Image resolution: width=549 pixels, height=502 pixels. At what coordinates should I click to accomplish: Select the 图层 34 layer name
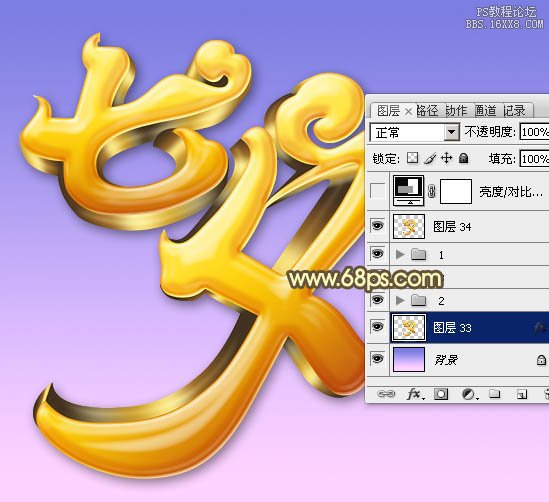452,227
